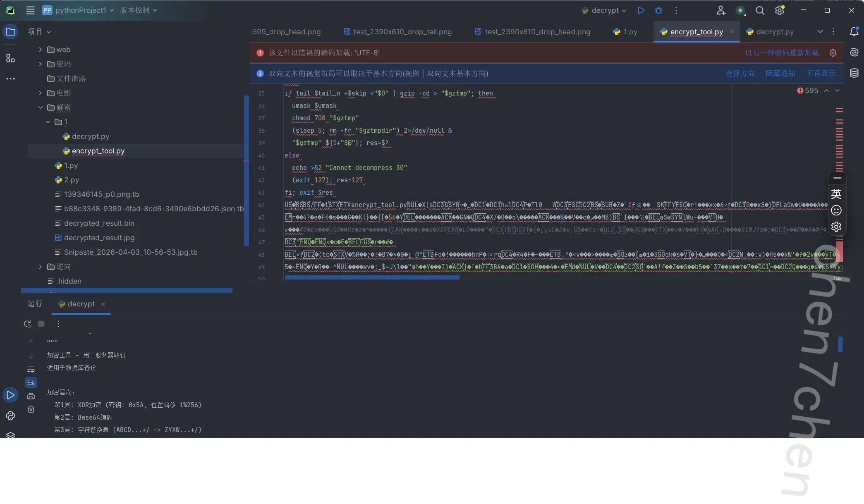
Task: Click 不再显示 link
Action: click(821, 74)
